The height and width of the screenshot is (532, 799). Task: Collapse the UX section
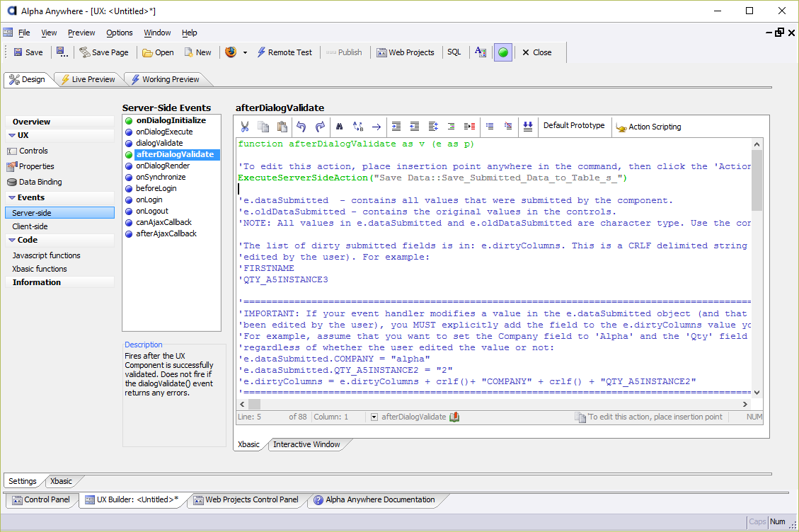(12, 135)
